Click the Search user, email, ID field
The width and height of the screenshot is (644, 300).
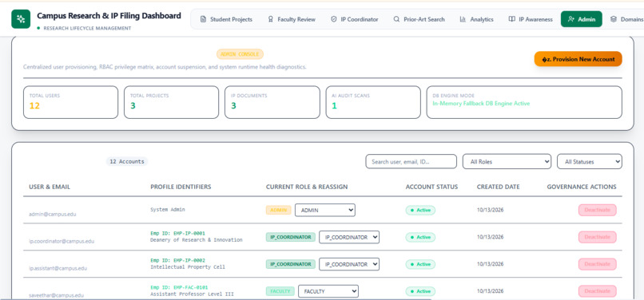[411, 162]
